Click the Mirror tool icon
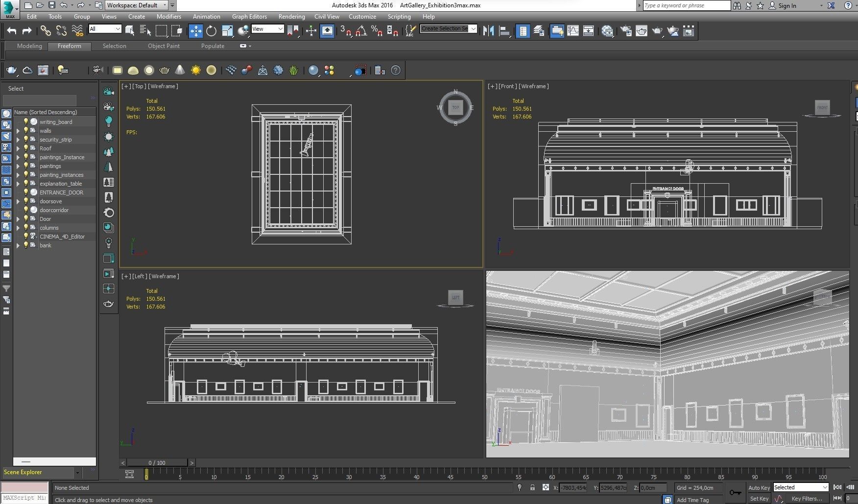Viewport: 858px width, 504px height. pyautogui.click(x=488, y=31)
